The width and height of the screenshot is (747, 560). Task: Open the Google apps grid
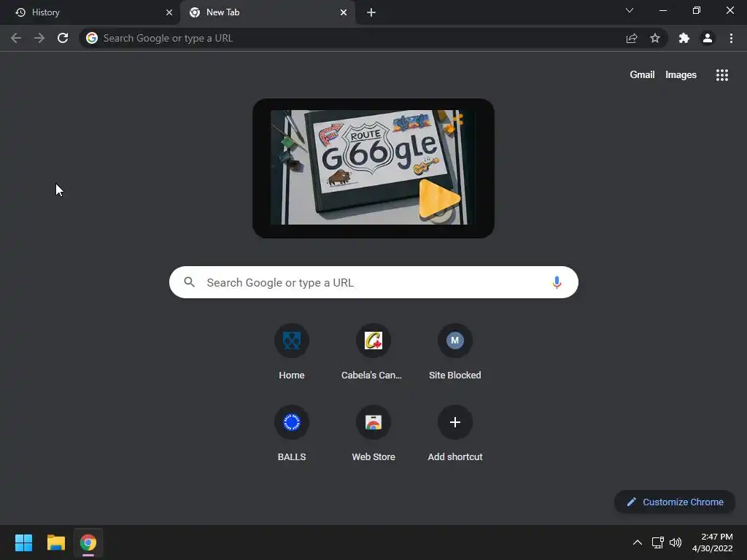point(722,75)
